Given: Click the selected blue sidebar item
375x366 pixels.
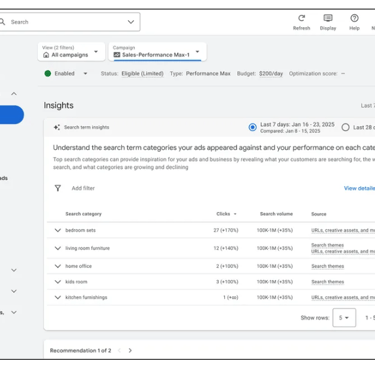Looking at the screenshot, I should tap(12, 115).
